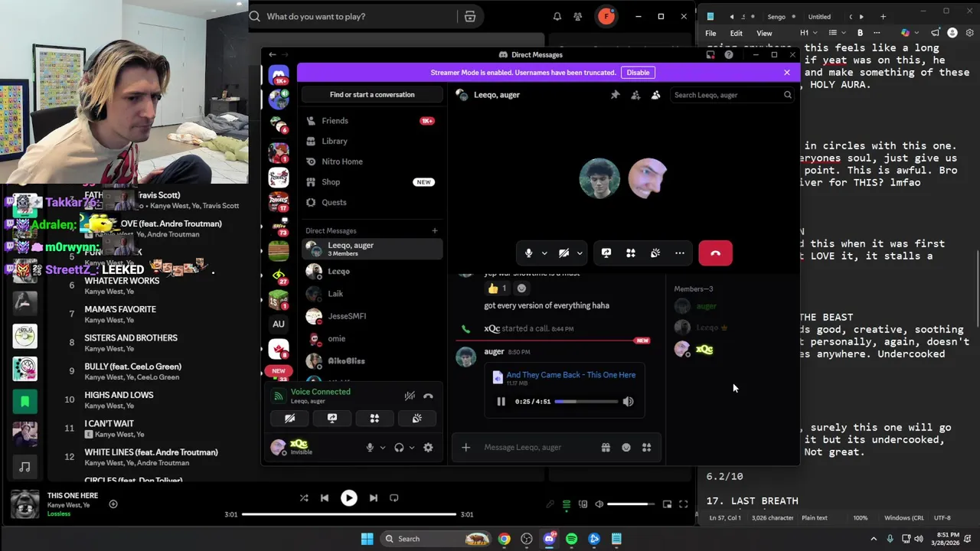
Task: Play the track in music player
Action: pos(348,498)
